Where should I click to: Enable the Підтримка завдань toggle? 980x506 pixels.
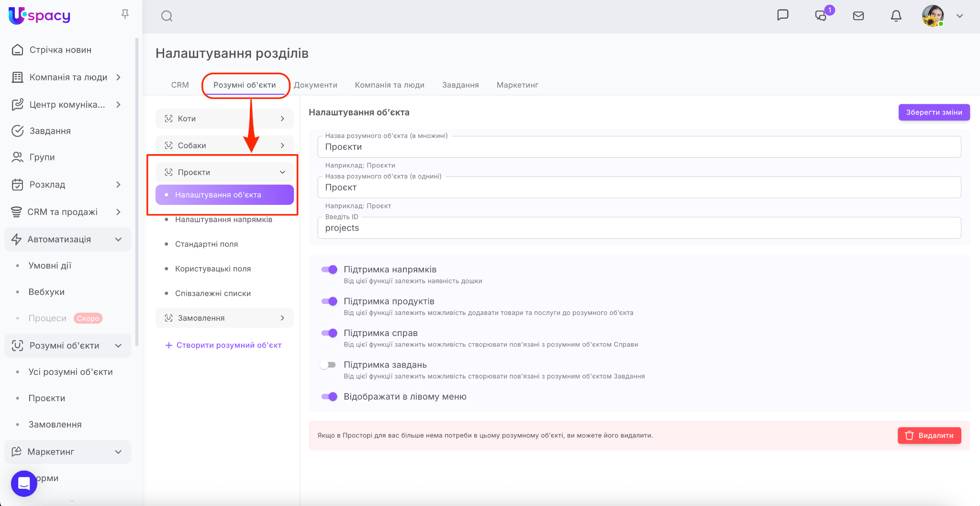click(328, 365)
